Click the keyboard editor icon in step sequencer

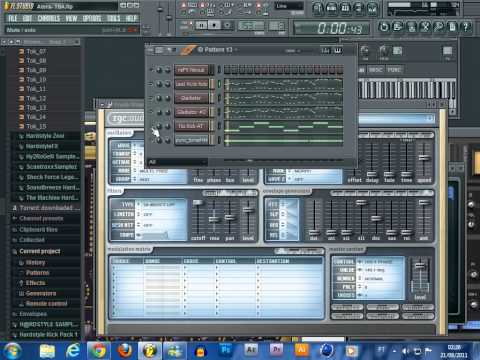click(337, 51)
